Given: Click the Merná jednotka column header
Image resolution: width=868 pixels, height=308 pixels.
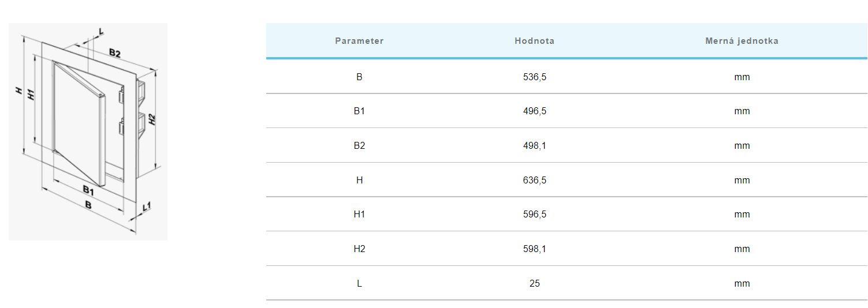Looking at the screenshot, I should point(742,41).
